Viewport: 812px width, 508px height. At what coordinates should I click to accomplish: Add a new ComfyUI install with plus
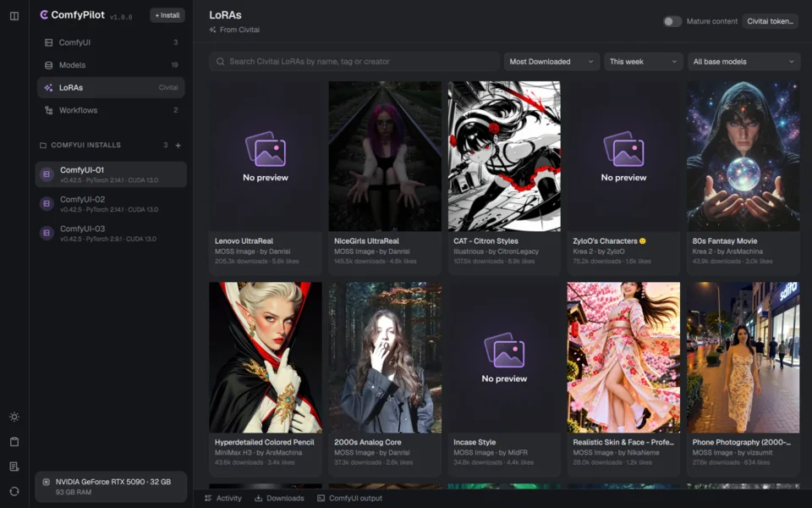[178, 145]
